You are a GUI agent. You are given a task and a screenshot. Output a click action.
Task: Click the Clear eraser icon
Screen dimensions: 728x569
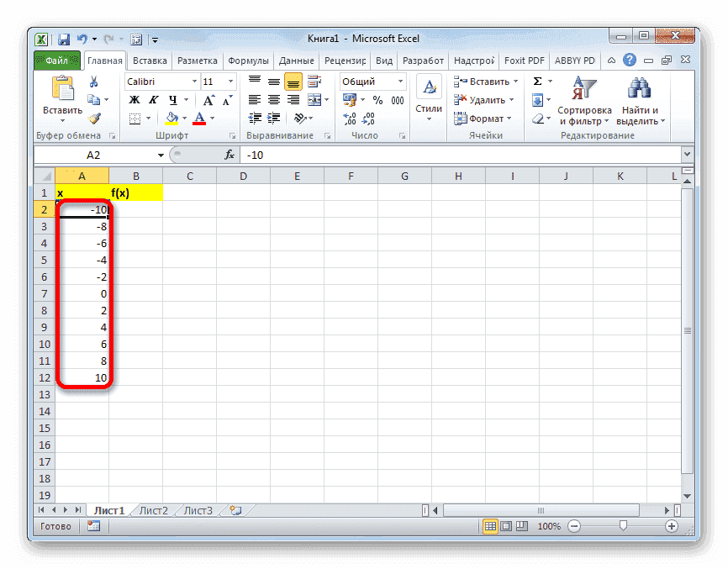tap(538, 119)
